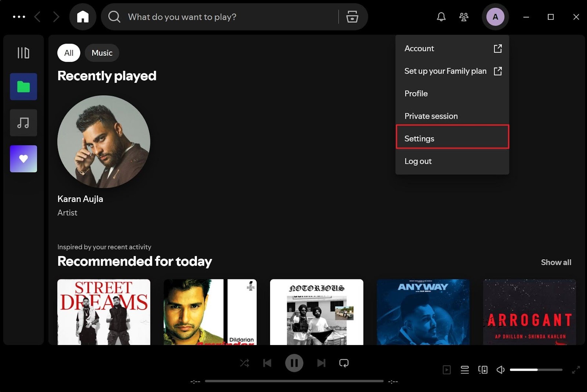Viewport: 587px width, 392px height.
Task: Maximize the Spotify window
Action: pos(551,17)
